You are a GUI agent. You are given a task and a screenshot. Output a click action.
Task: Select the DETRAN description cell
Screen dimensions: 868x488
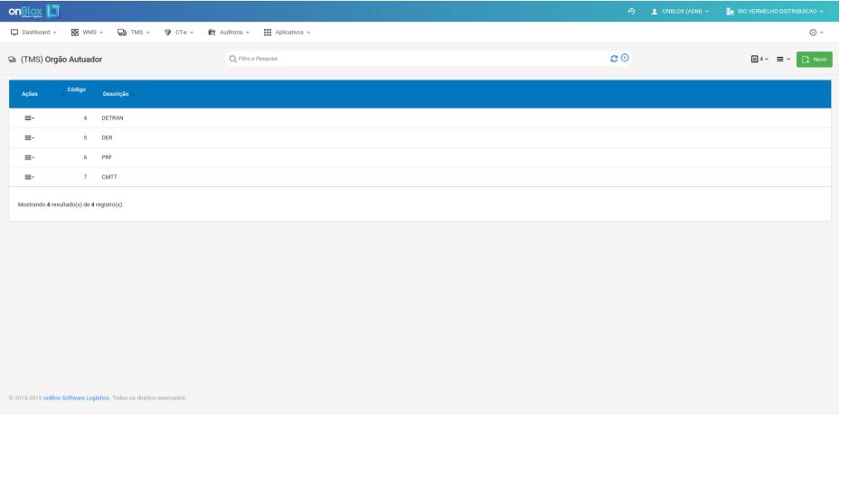tap(112, 117)
